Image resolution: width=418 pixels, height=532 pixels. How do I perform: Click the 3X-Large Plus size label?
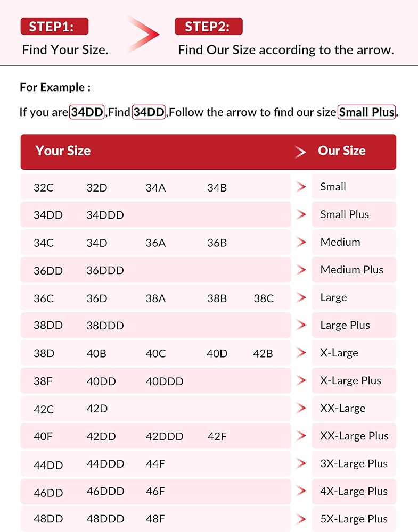tap(354, 463)
